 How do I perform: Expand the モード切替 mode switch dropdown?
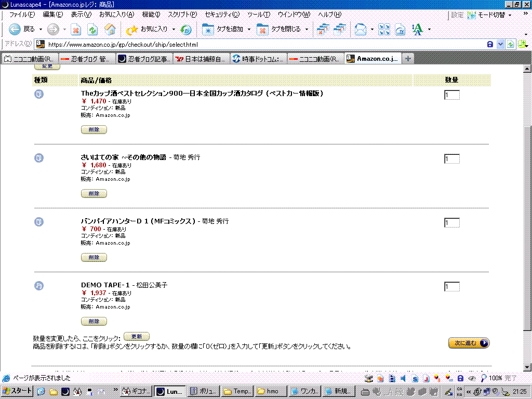tap(510, 15)
